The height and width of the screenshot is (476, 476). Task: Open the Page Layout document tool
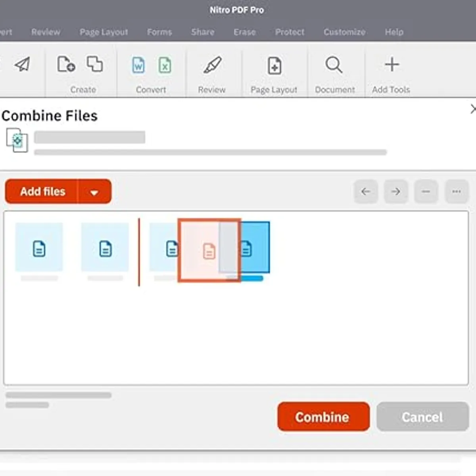(x=274, y=65)
